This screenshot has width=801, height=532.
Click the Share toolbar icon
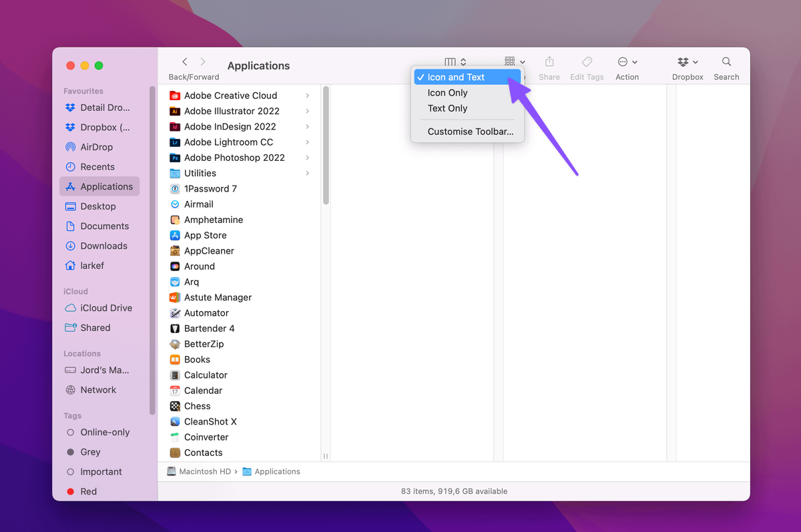click(549, 62)
